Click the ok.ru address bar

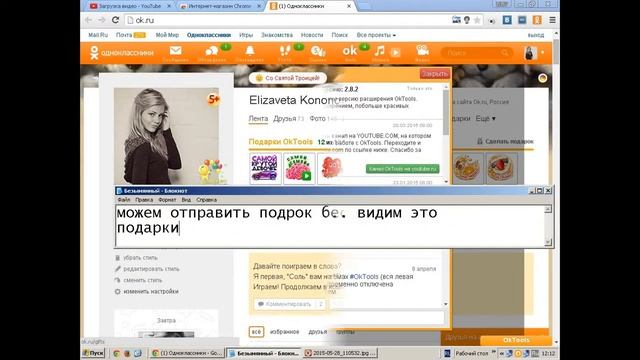pos(286,20)
